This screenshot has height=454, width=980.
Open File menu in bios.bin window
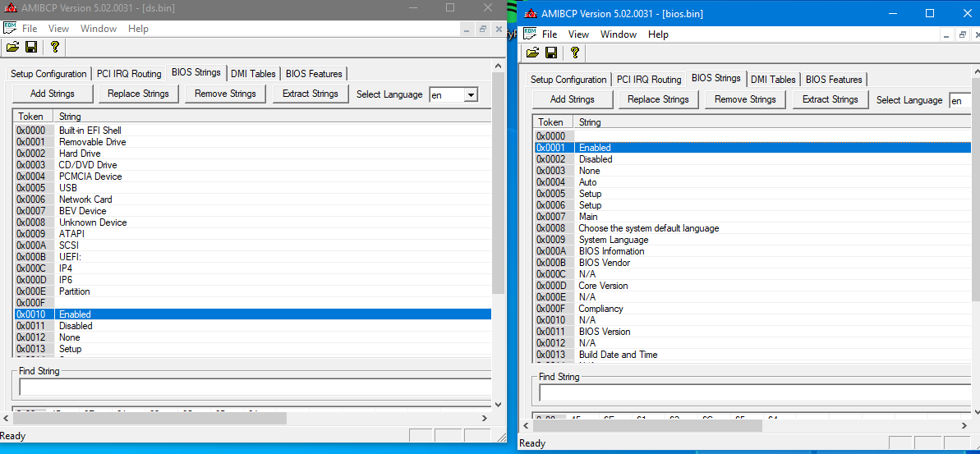coord(550,34)
